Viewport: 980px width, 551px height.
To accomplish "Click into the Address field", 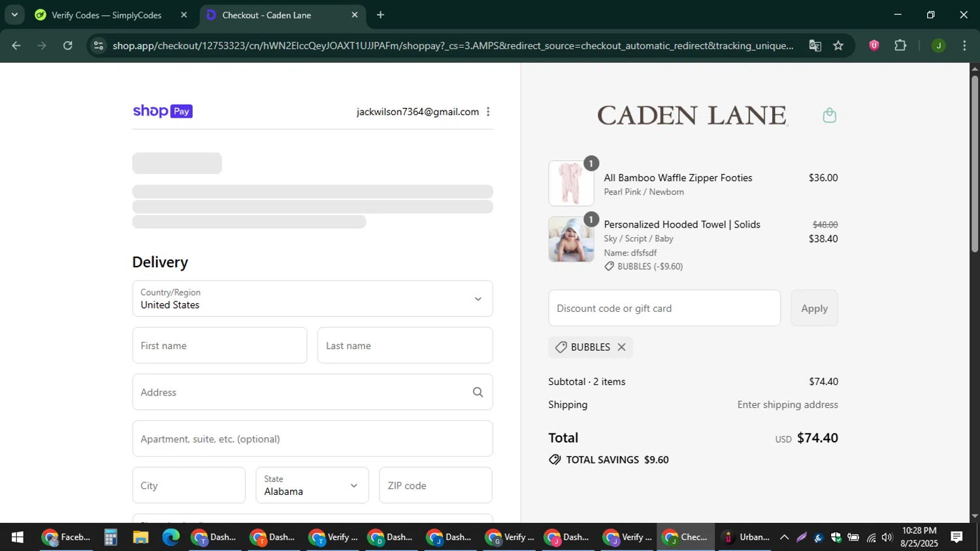I will [x=312, y=392].
